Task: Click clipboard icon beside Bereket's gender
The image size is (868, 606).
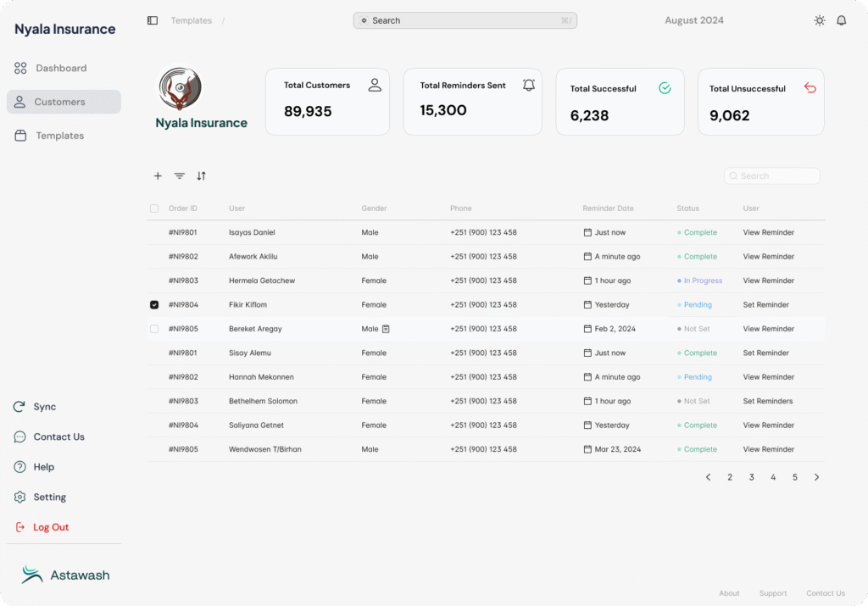Action: click(386, 329)
